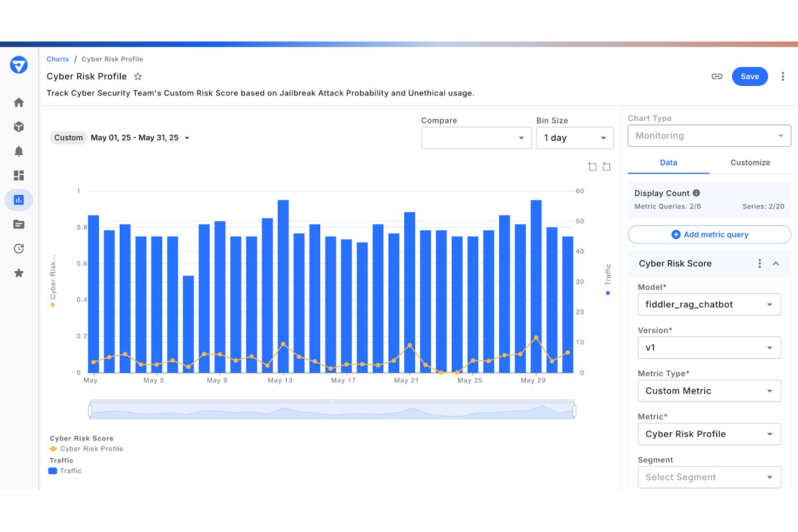This screenshot has width=798, height=532.
Task: Click right handle of chart range slider
Action: pyautogui.click(x=574, y=411)
